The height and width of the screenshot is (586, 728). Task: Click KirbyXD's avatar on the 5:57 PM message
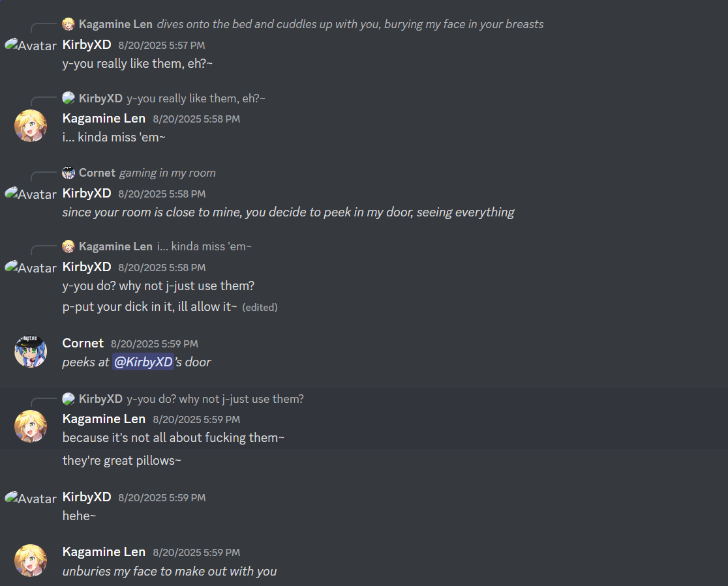pos(31,46)
